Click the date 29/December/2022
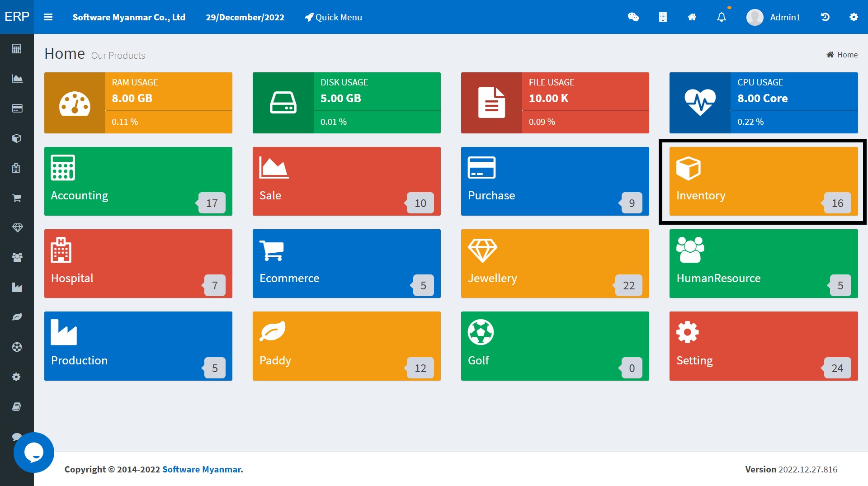868x486 pixels. pyautogui.click(x=245, y=17)
